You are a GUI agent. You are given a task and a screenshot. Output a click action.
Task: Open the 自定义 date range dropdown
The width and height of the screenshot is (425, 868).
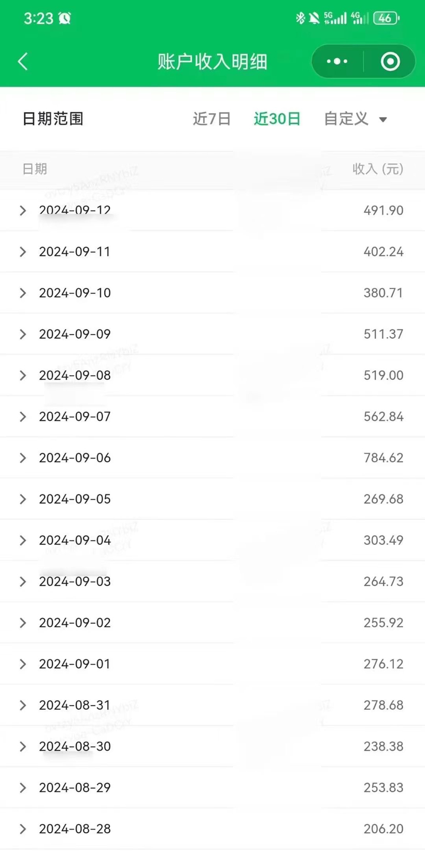coord(356,119)
